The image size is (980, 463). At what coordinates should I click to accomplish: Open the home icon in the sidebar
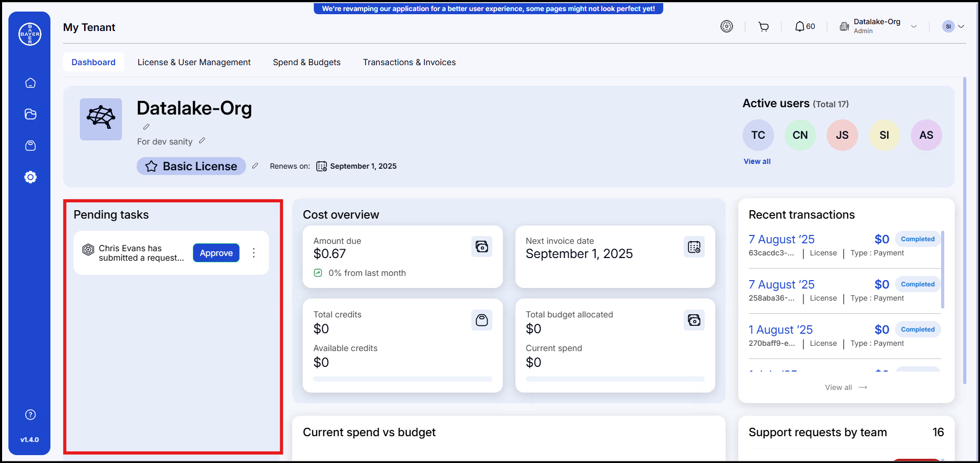click(30, 83)
